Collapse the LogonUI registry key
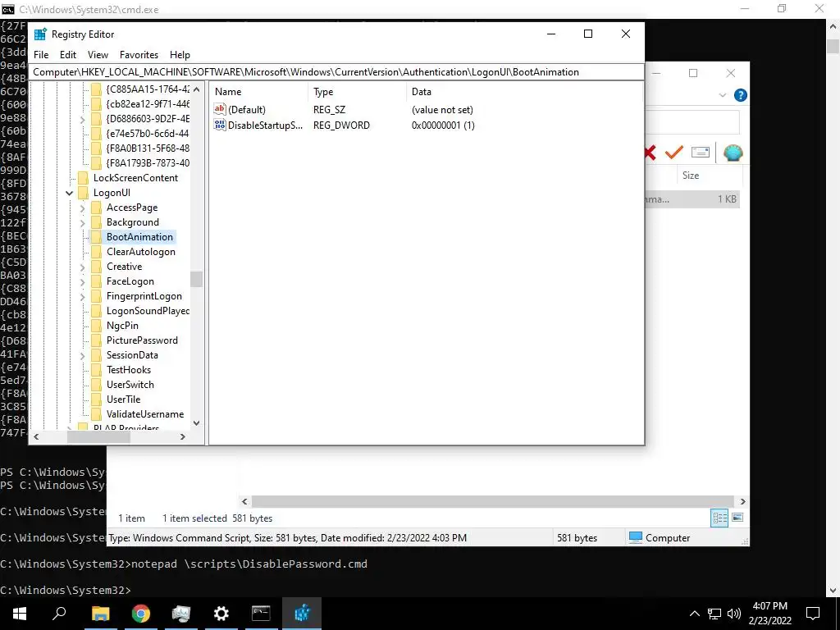Image resolution: width=840 pixels, height=630 pixels. pyautogui.click(x=69, y=193)
